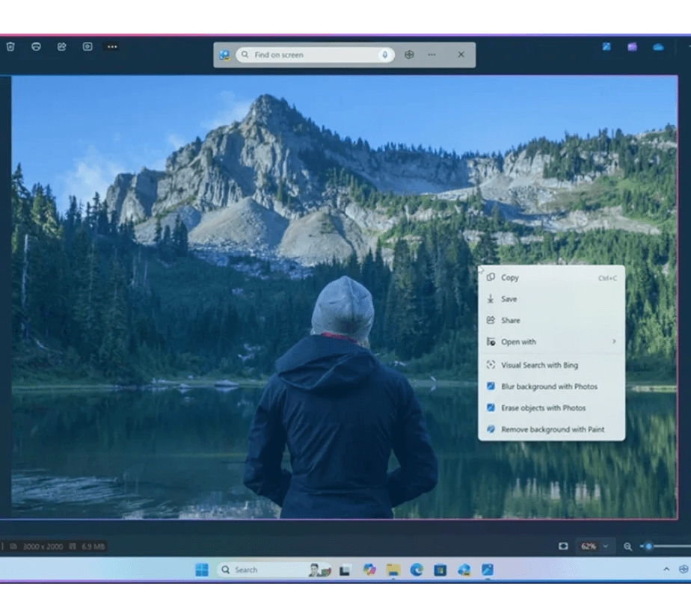The height and width of the screenshot is (616, 691).
Task: Open the three-dot more menu in Photos toolbar
Action: (x=112, y=46)
